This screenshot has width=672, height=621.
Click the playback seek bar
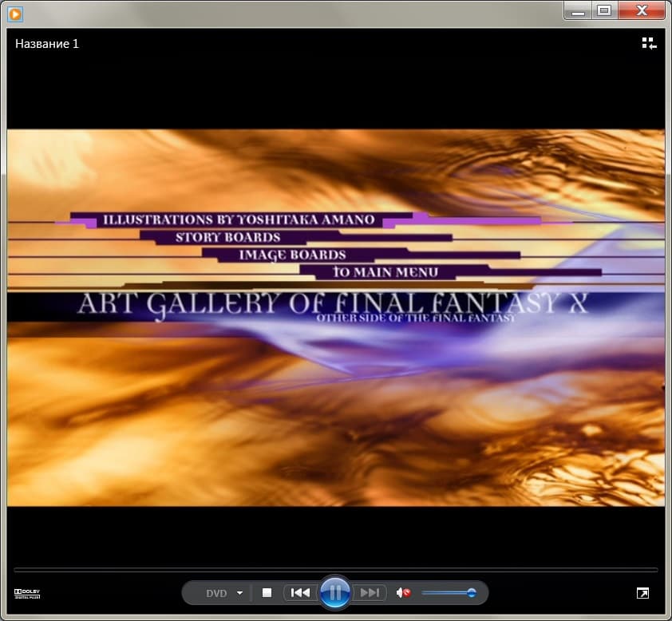pos(335,570)
